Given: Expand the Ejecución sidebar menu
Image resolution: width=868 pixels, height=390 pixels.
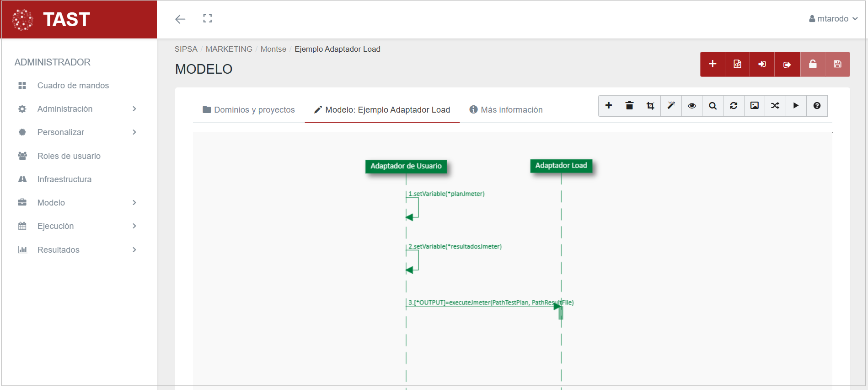Looking at the screenshot, I should [x=78, y=226].
